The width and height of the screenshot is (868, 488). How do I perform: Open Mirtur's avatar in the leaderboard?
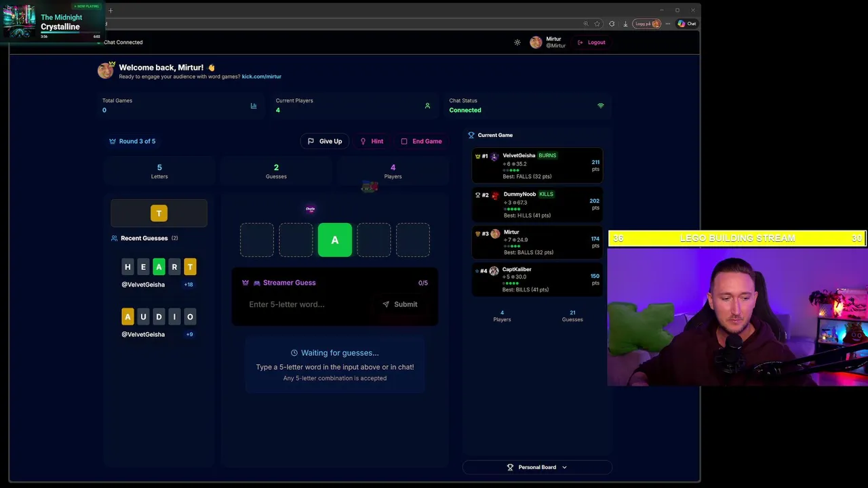tap(495, 233)
